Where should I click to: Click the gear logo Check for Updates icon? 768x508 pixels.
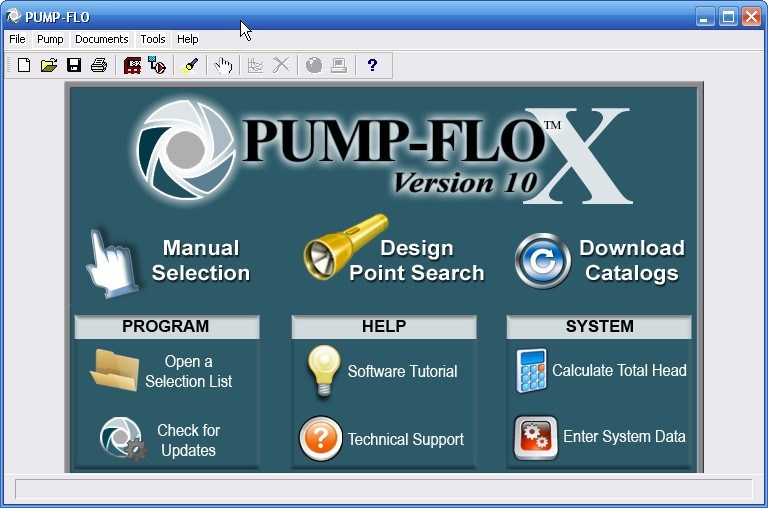click(122, 438)
